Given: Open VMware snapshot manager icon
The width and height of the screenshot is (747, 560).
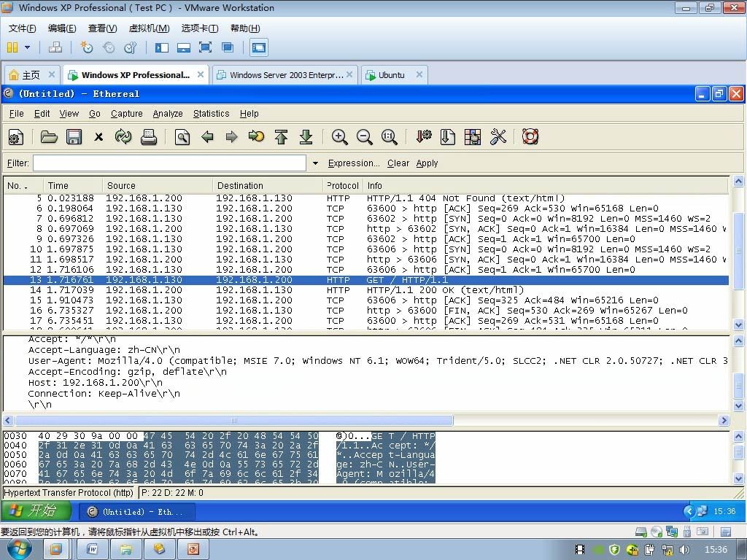Looking at the screenshot, I should [x=130, y=47].
